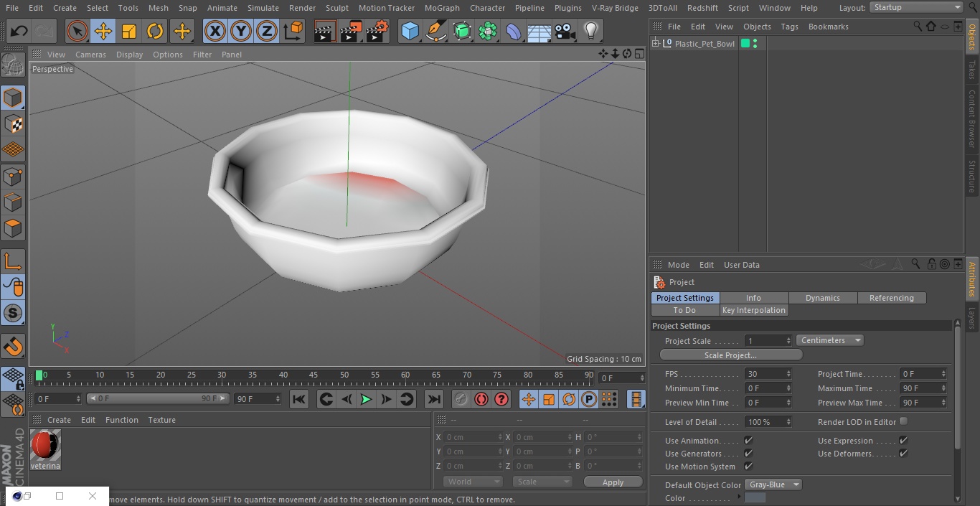Toggle Use Motion System checkbox
Screen dimensions: 980x506
click(x=748, y=466)
